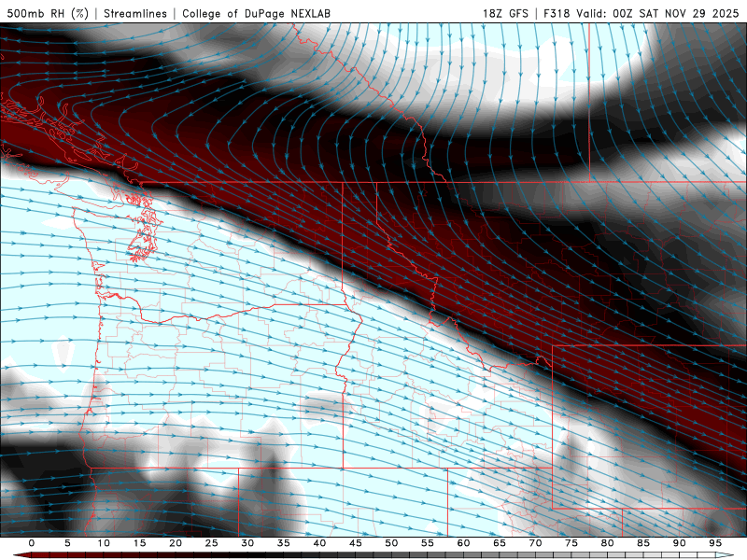Click the "30" value on the color scale

click(247, 543)
